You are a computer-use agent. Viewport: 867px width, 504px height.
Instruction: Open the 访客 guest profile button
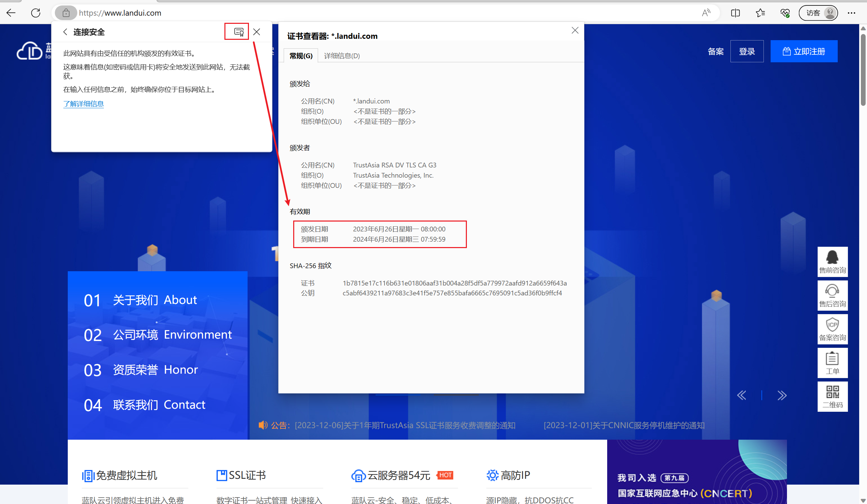pyautogui.click(x=818, y=13)
